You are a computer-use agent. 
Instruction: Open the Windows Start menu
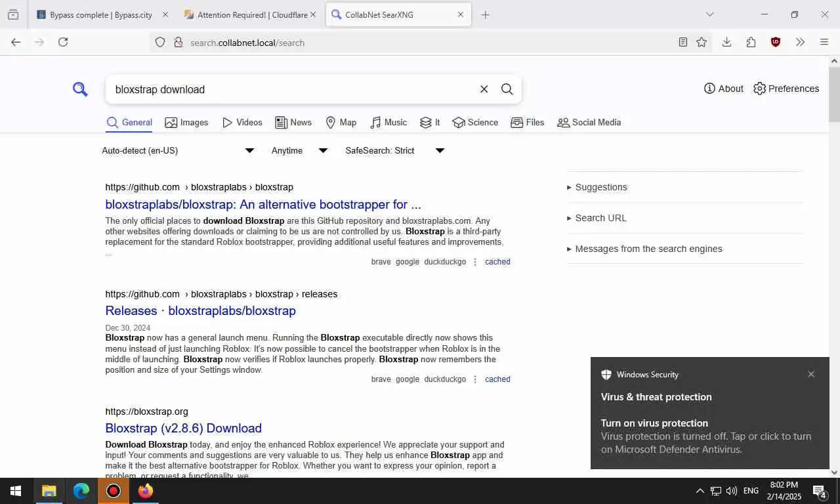tap(16, 491)
